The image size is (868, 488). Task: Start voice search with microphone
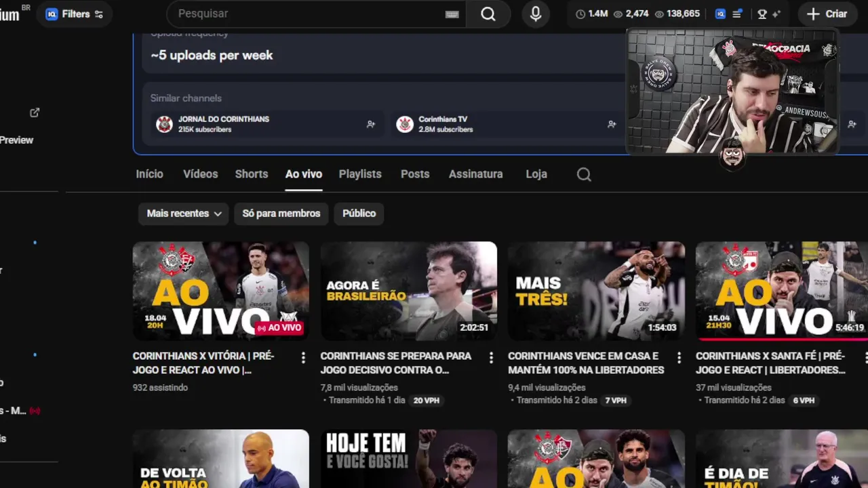pos(536,14)
